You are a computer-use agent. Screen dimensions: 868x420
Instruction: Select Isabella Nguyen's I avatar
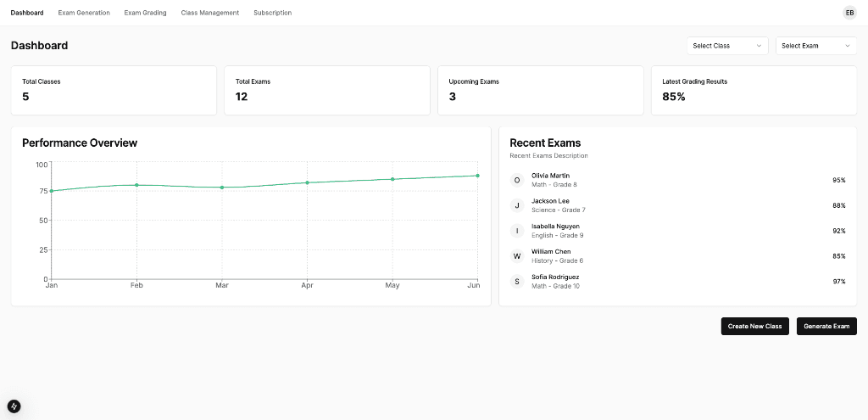point(517,231)
